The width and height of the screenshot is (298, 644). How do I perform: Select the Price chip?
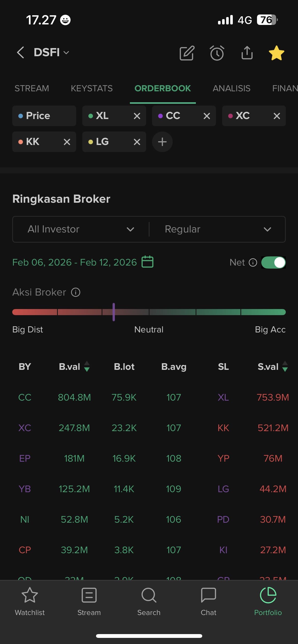pyautogui.click(x=44, y=116)
